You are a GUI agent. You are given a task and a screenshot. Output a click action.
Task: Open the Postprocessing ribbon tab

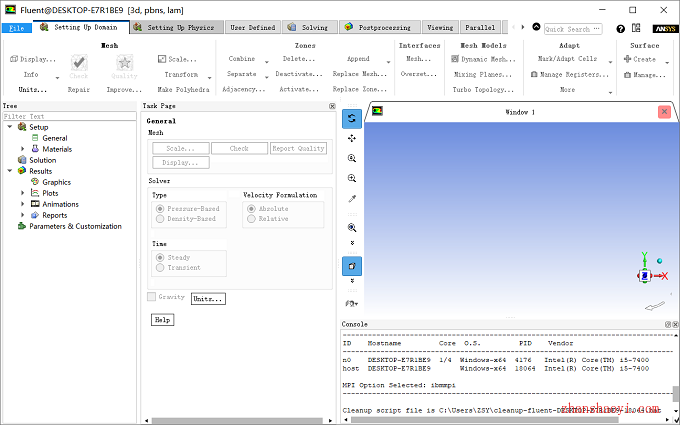coord(380,27)
